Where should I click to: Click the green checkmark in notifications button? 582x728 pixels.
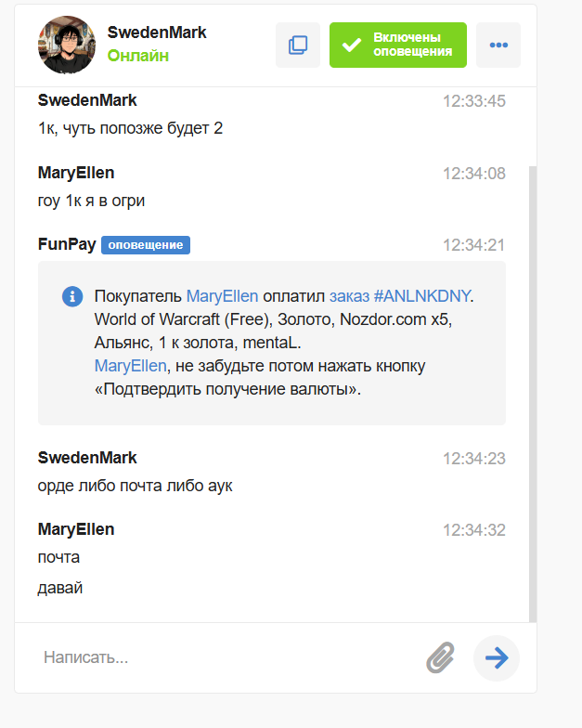(x=351, y=45)
